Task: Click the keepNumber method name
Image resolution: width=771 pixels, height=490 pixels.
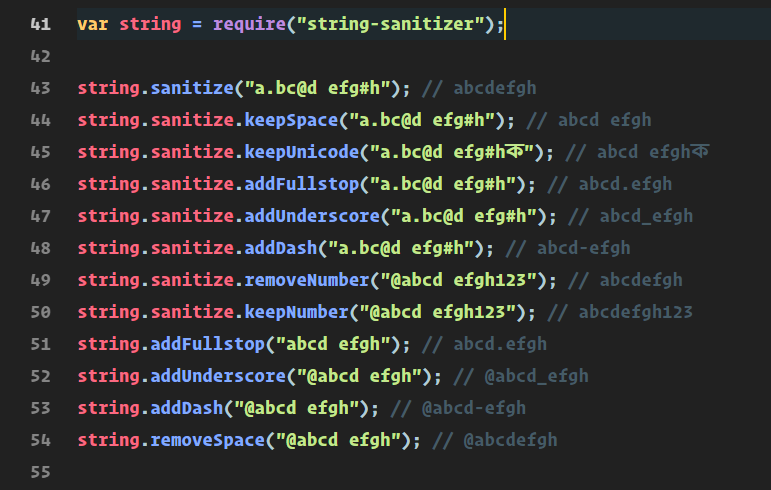Action: [x=297, y=312]
